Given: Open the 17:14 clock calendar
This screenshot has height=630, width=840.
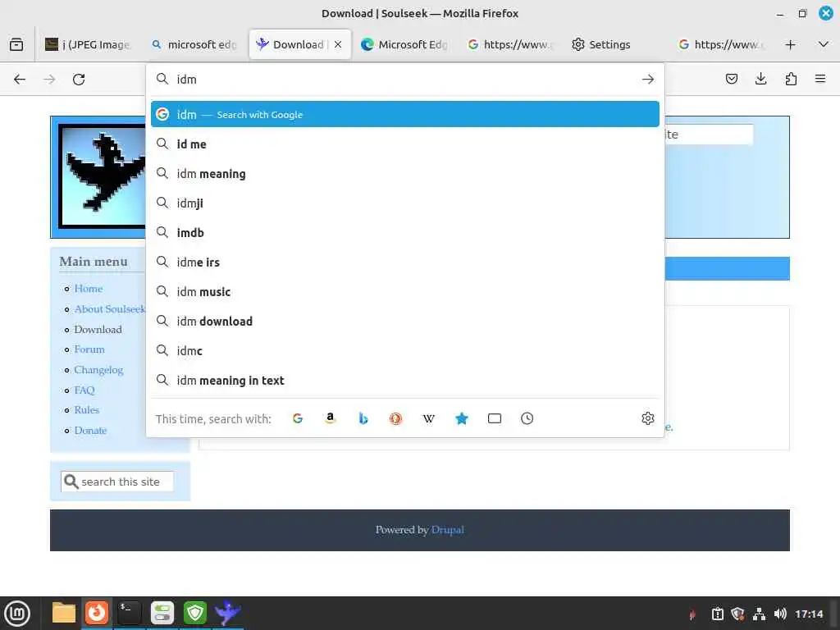Looking at the screenshot, I should coord(809,614).
